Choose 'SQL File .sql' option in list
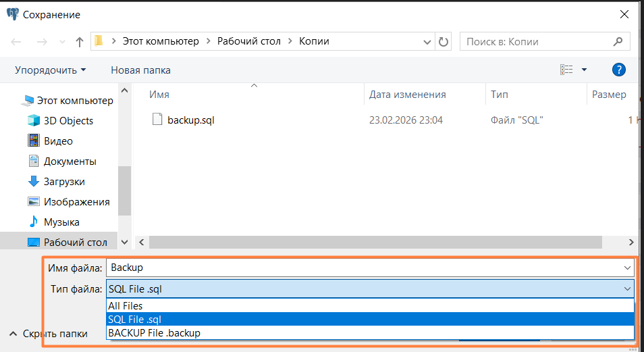The image size is (644, 352). [x=370, y=319]
